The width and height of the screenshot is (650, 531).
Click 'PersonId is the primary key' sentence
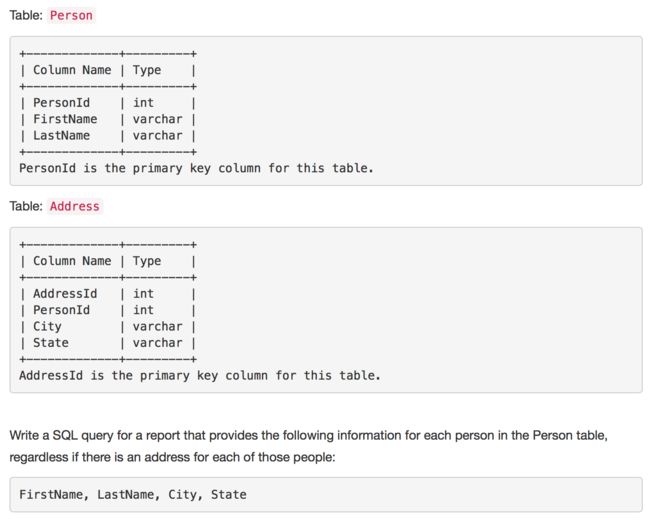coord(196,168)
